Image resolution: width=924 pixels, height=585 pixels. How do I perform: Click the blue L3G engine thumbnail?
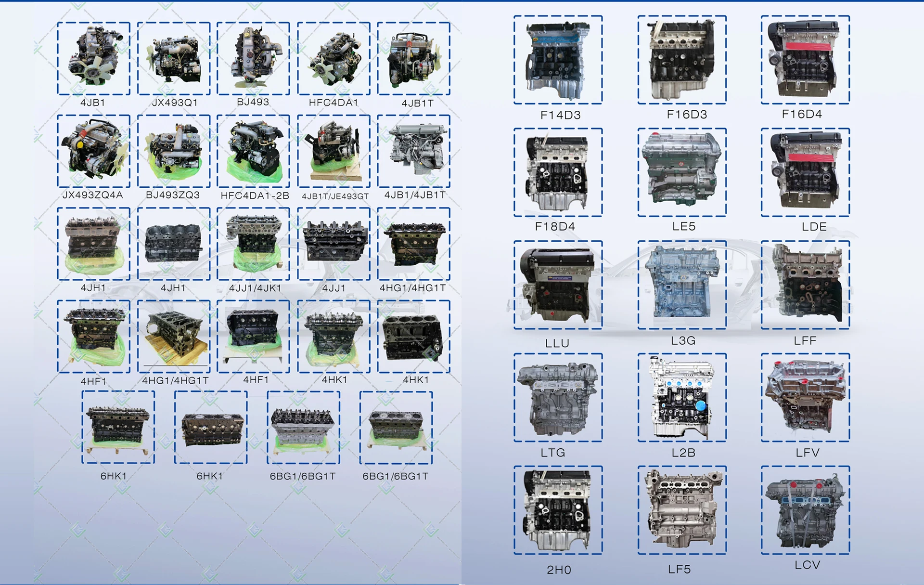tap(682, 285)
